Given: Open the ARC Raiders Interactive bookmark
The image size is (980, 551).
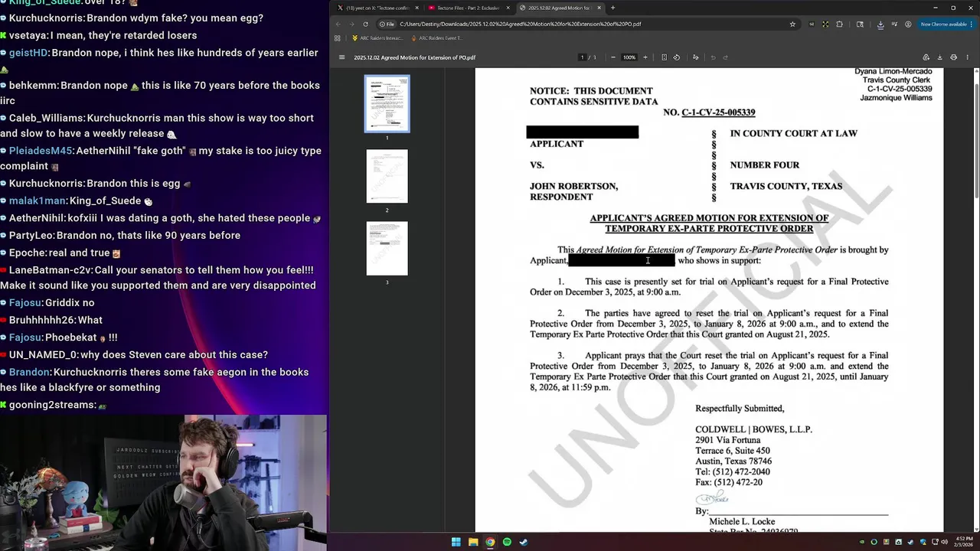Looking at the screenshot, I should pos(377,38).
